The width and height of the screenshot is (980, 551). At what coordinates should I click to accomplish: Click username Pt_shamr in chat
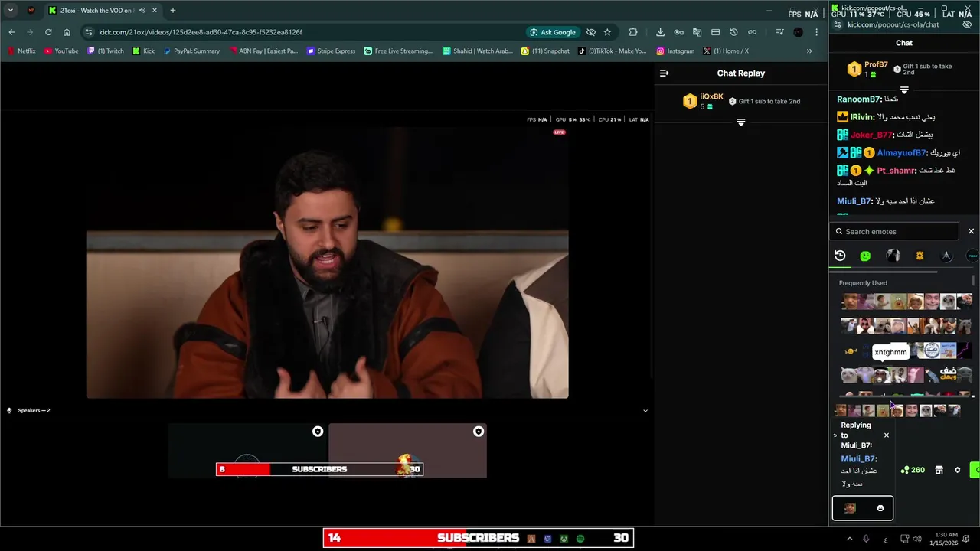[896, 171]
